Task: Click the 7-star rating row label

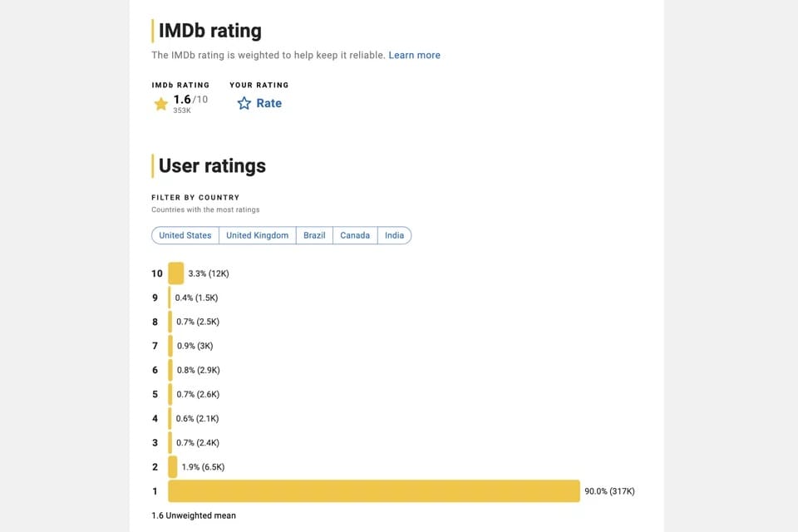Action: pos(155,346)
